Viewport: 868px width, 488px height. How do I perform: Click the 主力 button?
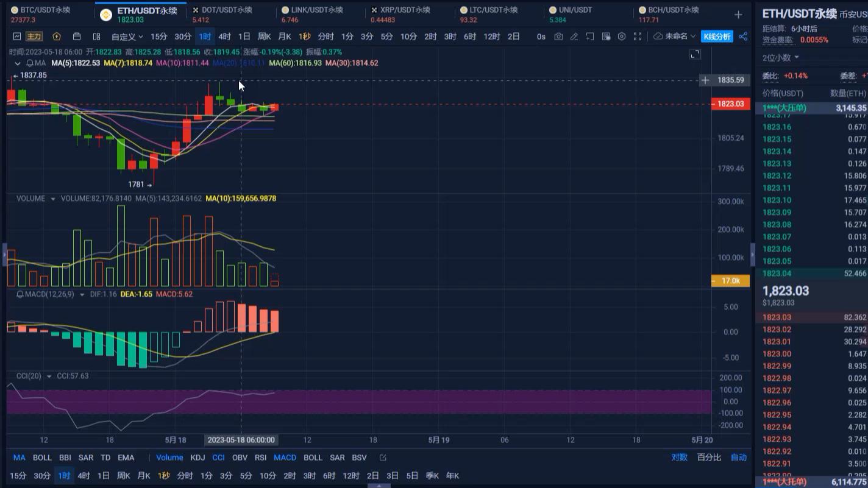34,37
